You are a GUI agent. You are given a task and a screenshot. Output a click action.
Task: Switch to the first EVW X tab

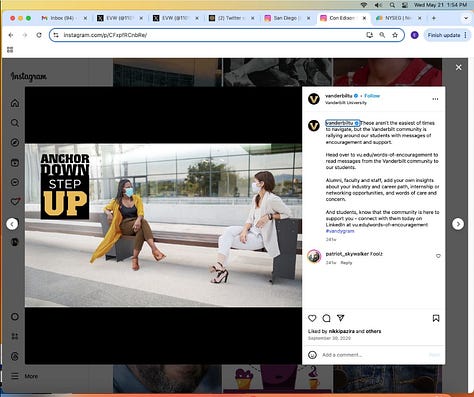pyautogui.click(x=118, y=18)
